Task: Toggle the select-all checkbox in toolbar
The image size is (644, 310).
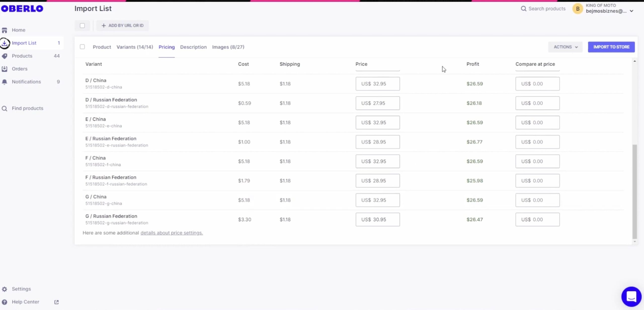Action: pos(82,26)
